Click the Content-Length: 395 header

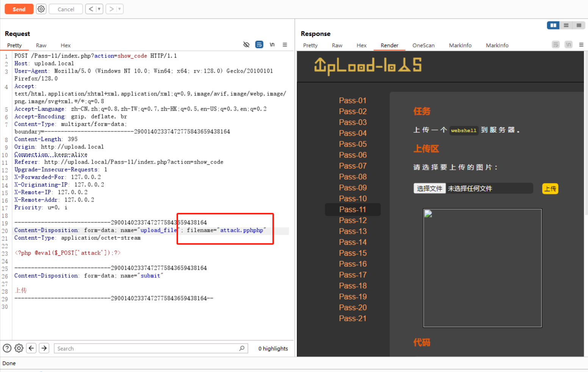point(46,139)
